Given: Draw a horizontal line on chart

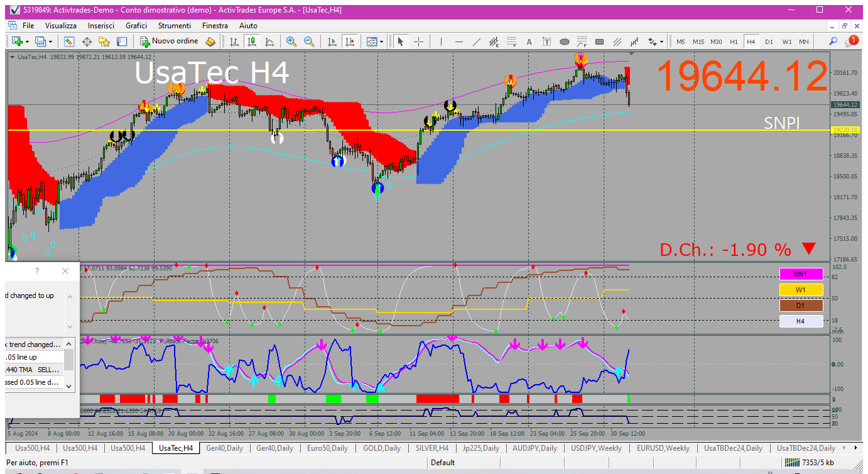Looking at the screenshot, I should point(459,41).
